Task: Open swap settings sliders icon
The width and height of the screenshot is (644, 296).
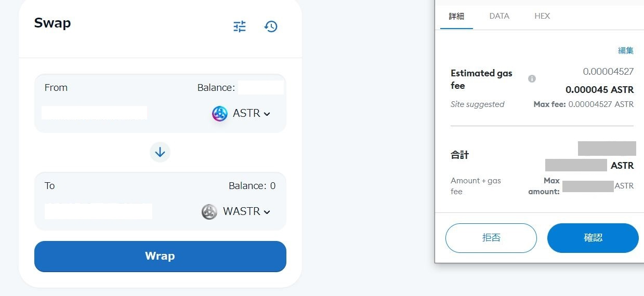Action: pos(240,26)
